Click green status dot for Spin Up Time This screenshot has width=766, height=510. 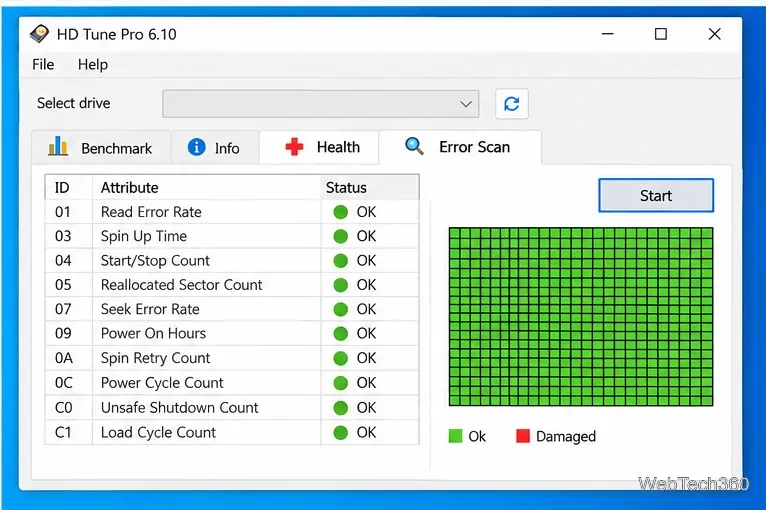coord(340,236)
